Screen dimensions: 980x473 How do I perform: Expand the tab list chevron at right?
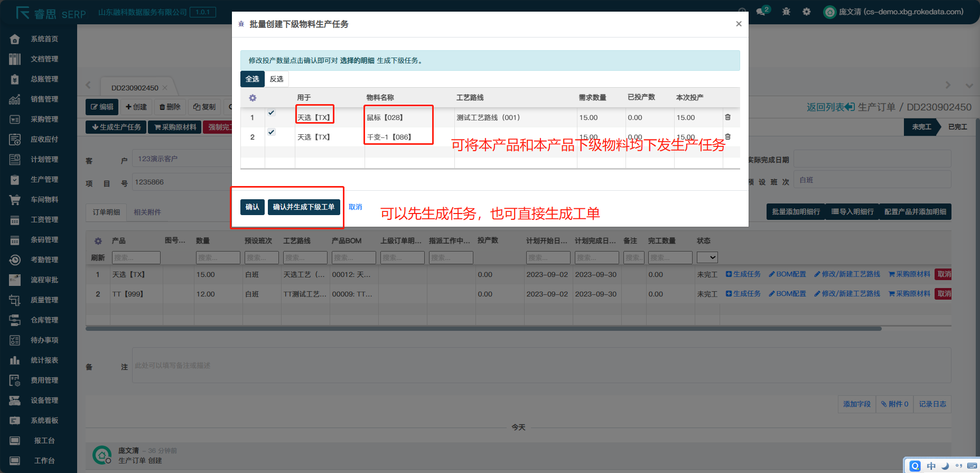(x=968, y=85)
